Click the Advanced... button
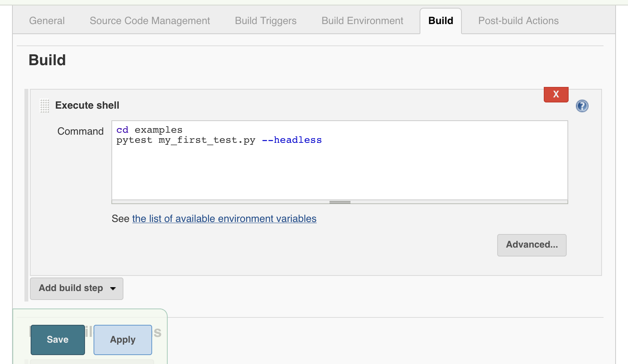 coord(532,245)
